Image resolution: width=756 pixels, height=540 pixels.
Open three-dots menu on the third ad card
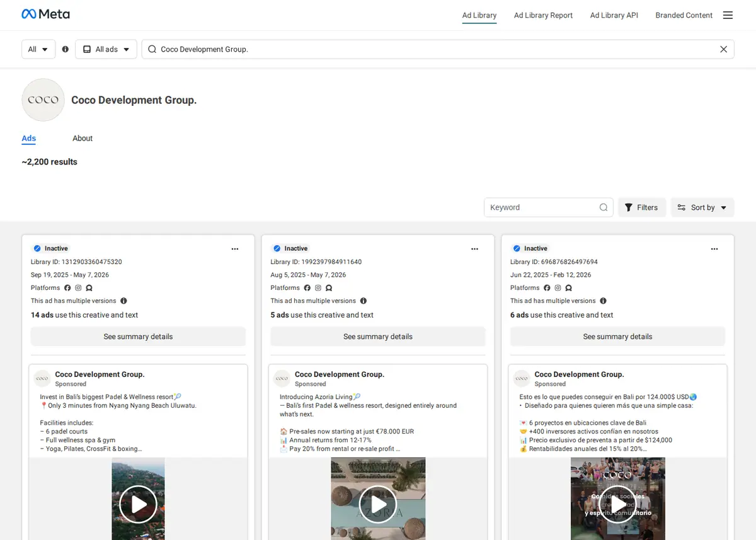(x=714, y=249)
